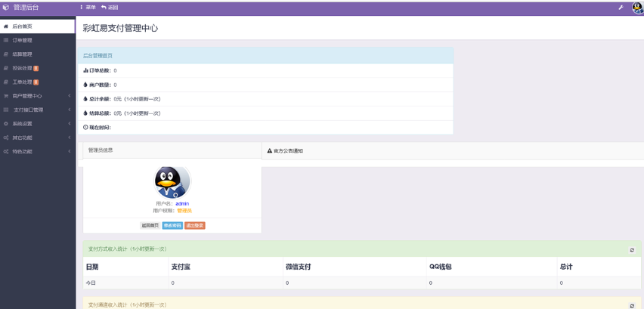Click the 官方公告通知 heading
644x309 pixels.
click(x=285, y=150)
